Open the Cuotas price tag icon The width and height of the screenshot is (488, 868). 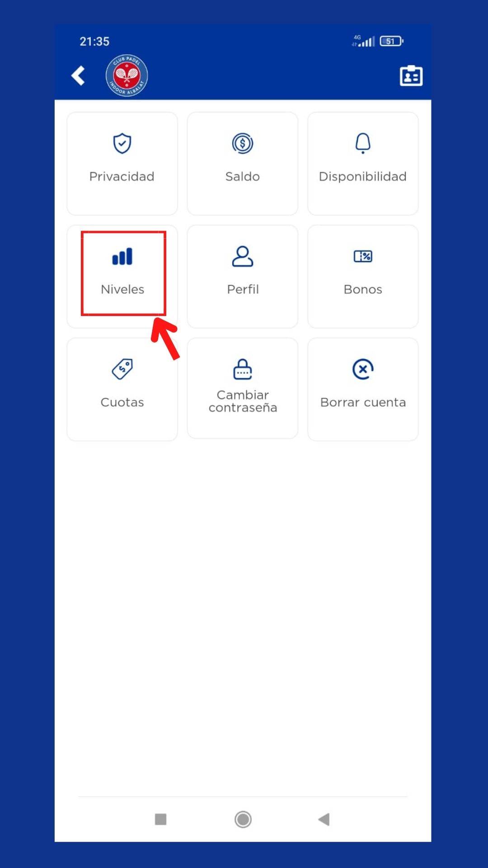pos(122,369)
